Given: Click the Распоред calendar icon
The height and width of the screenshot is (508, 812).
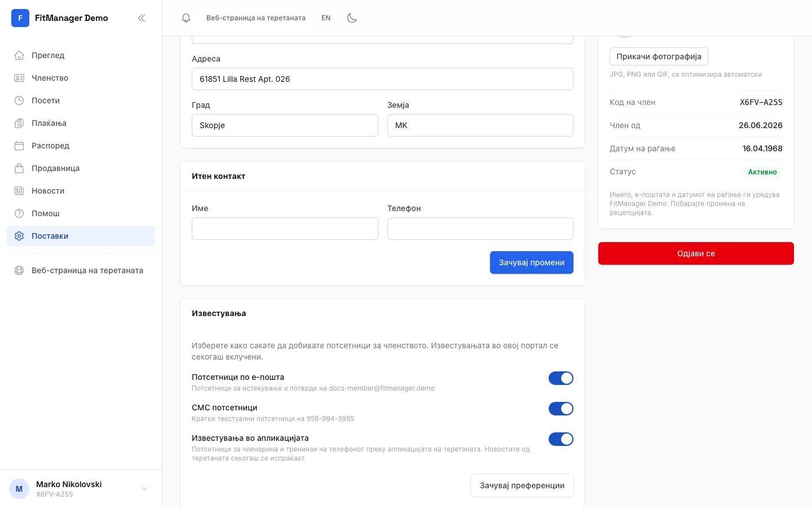Looking at the screenshot, I should click(x=19, y=146).
